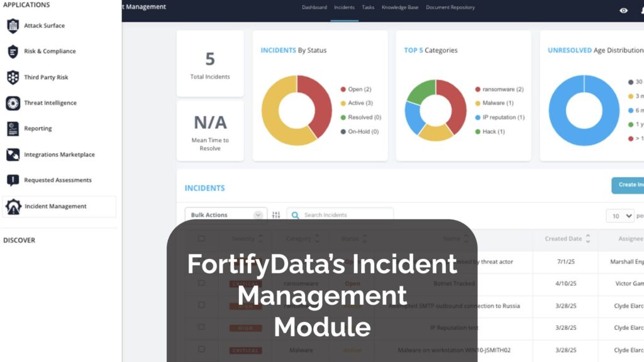Toggle the eye icon in top bar
This screenshot has height=362, width=644.
coord(623,10)
